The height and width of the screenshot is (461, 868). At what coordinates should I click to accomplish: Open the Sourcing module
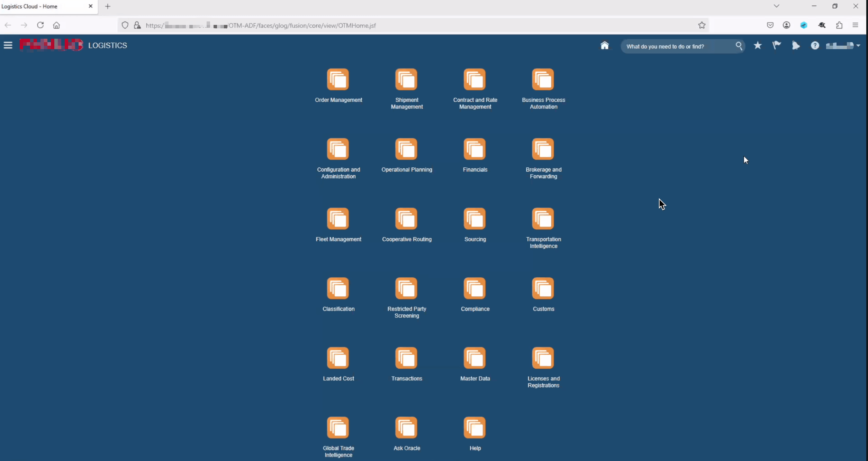coord(474,219)
